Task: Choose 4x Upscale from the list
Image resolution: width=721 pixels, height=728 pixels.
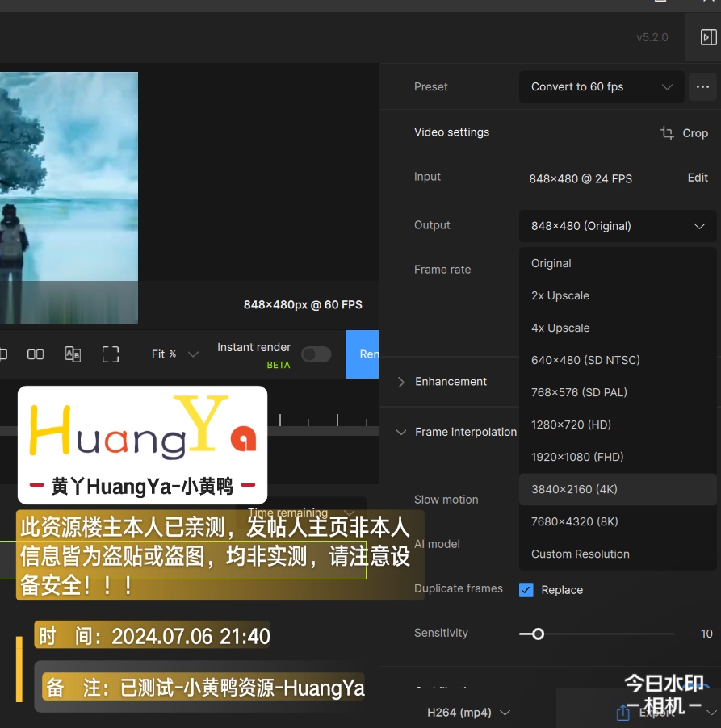Action: click(x=618, y=328)
